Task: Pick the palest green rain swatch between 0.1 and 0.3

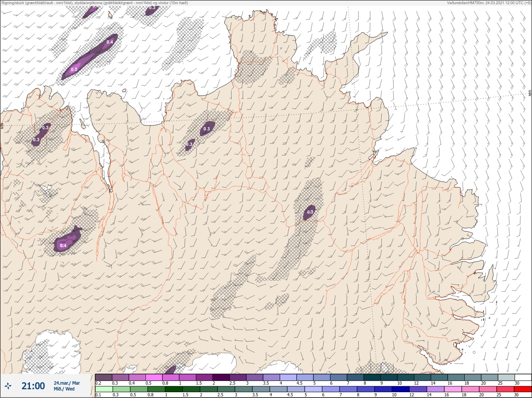Action: (104, 389)
